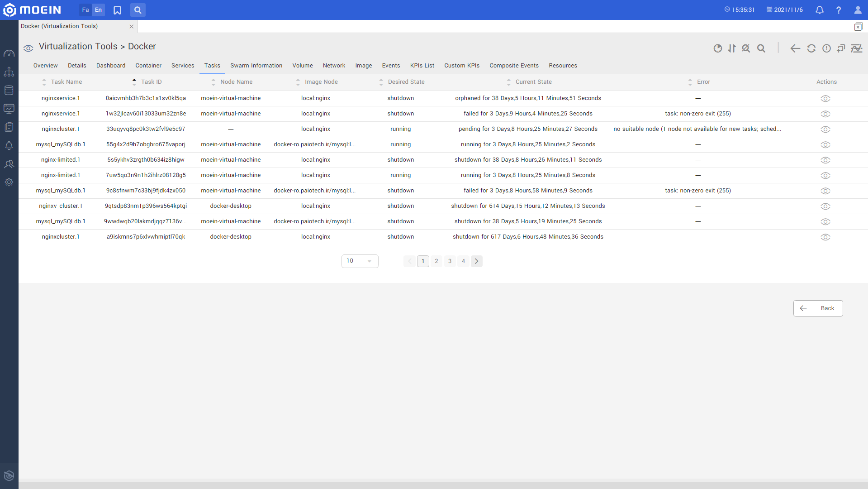Switch to the Swarm Information tab
This screenshot has width=868, height=489.
tap(256, 66)
